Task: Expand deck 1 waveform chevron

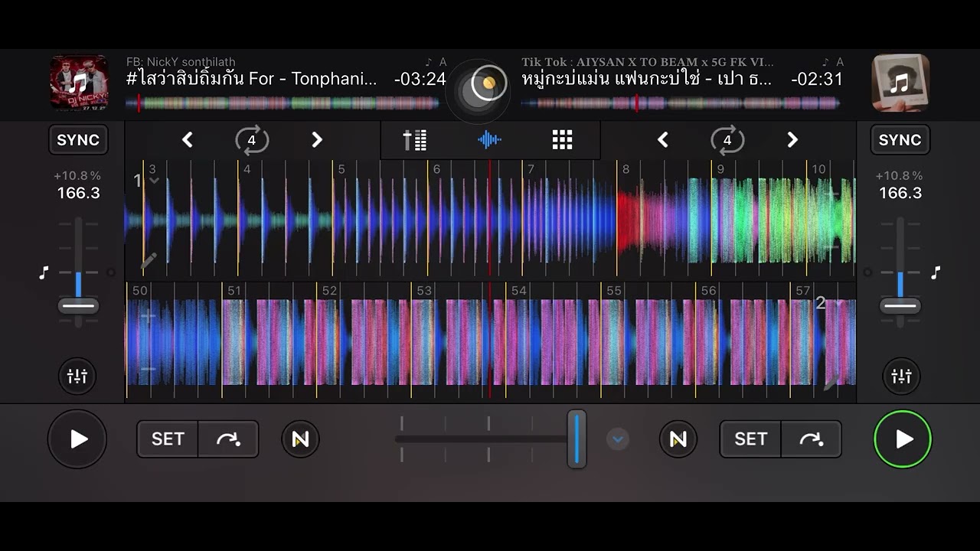Action: pyautogui.click(x=155, y=181)
